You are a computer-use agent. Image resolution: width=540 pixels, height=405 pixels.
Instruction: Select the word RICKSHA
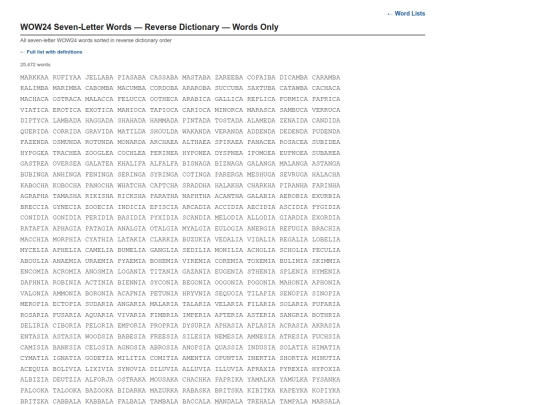pos(132,196)
